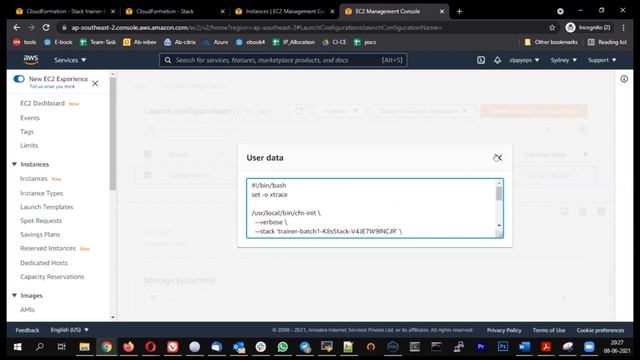Open AWS notifications bell
Image resolution: width=640 pixels, height=360 pixels.
[x=497, y=60]
